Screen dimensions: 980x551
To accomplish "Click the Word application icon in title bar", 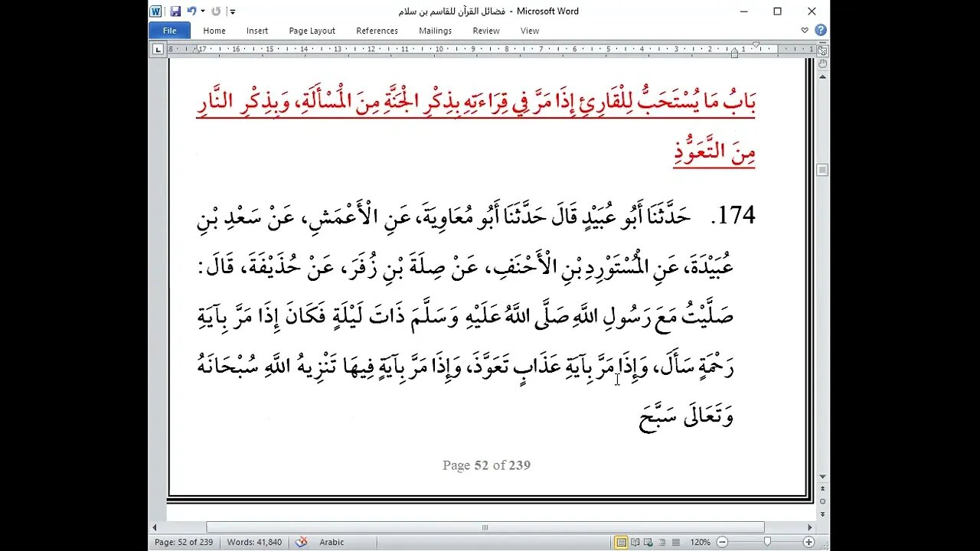I will click(156, 11).
